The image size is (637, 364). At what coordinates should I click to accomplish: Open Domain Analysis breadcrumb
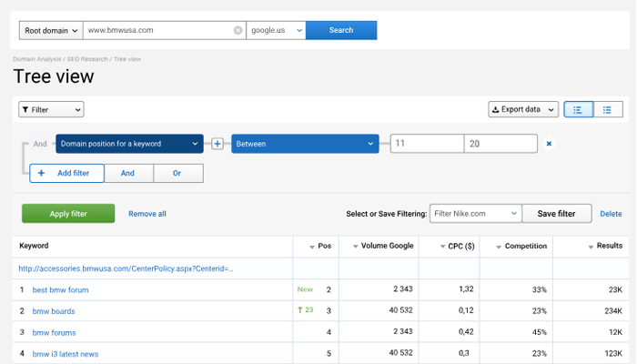[x=36, y=59]
